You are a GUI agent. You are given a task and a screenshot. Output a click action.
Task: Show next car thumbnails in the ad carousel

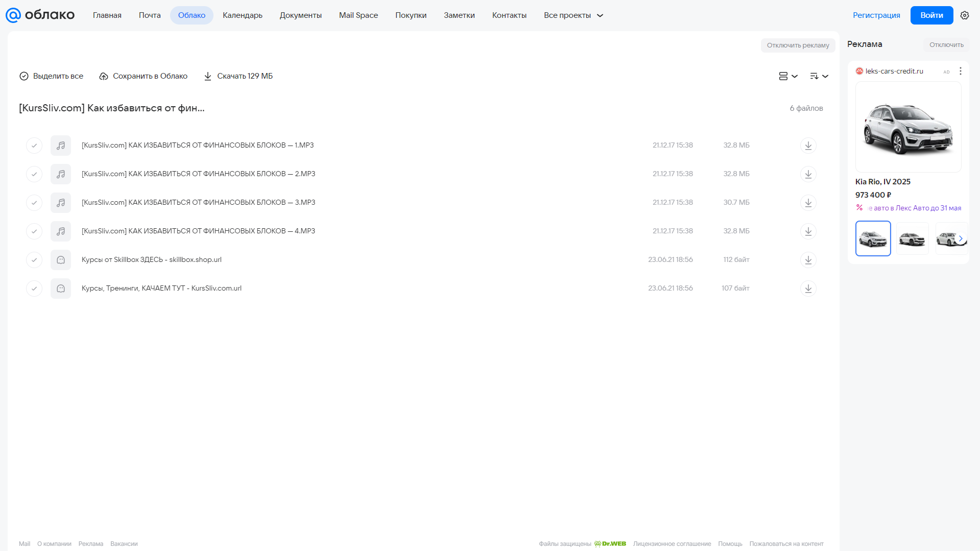(961, 238)
